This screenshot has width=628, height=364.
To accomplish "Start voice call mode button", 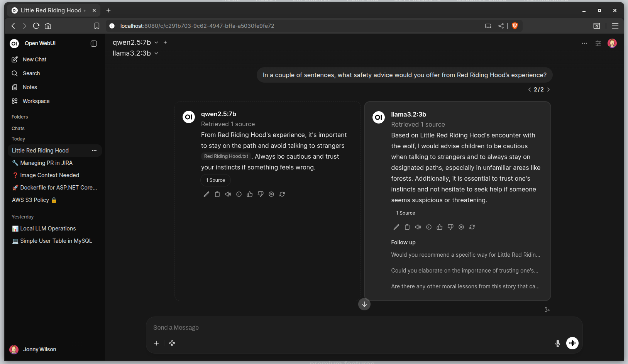I will coord(572,343).
